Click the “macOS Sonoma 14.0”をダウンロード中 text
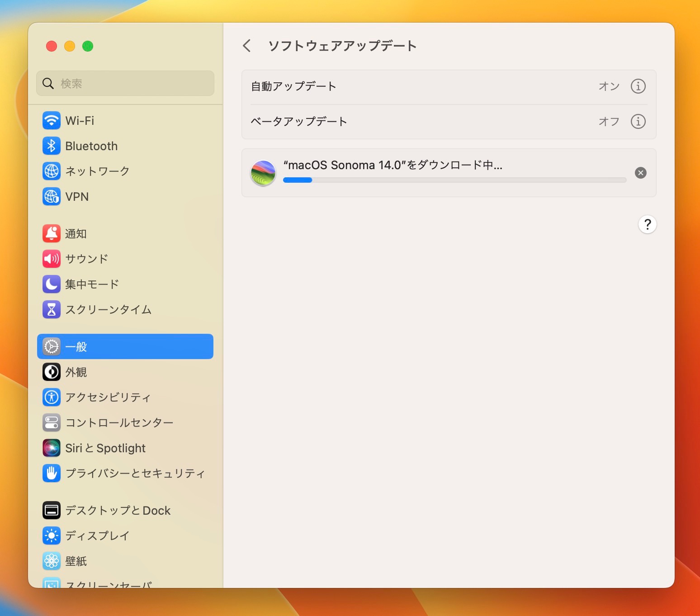This screenshot has height=616, width=700. 393,165
